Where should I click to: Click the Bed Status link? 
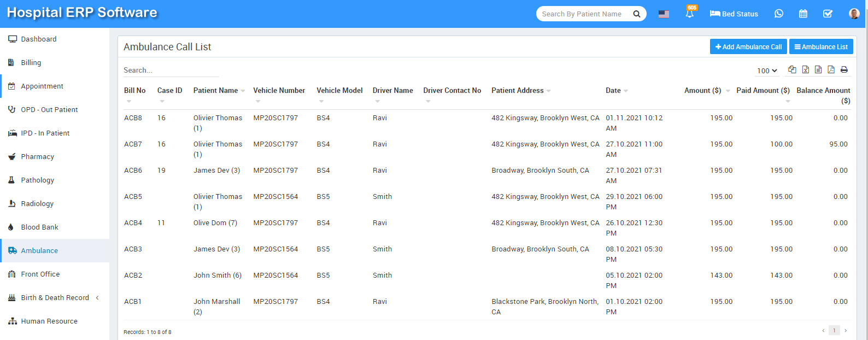click(734, 14)
